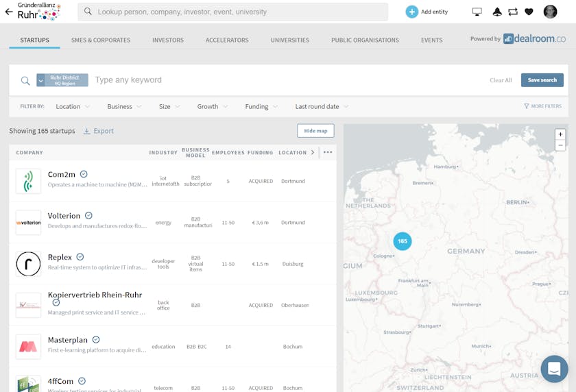This screenshot has height=392, width=576.
Task: Zoom in on the map
Action: click(x=560, y=134)
